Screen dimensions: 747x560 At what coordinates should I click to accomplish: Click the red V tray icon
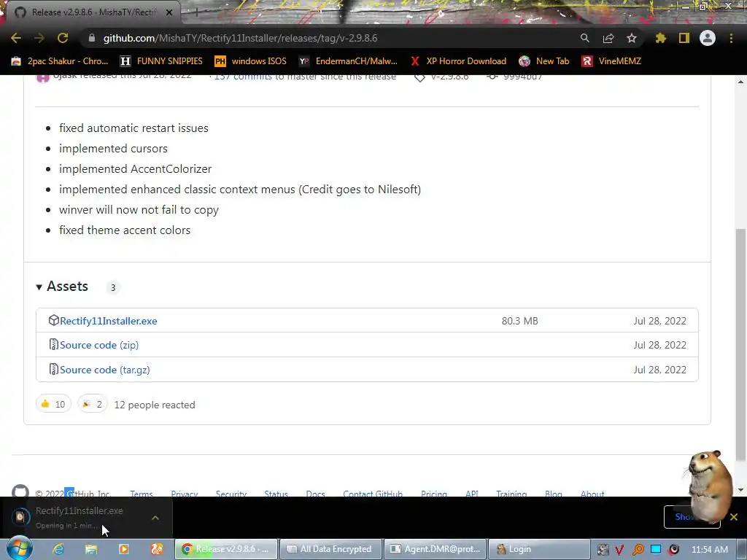[619, 550]
